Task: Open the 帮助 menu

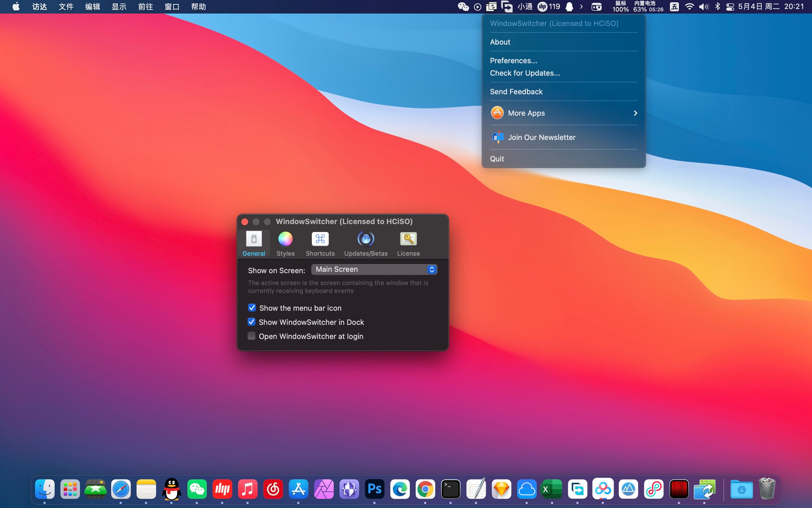Action: (x=198, y=7)
